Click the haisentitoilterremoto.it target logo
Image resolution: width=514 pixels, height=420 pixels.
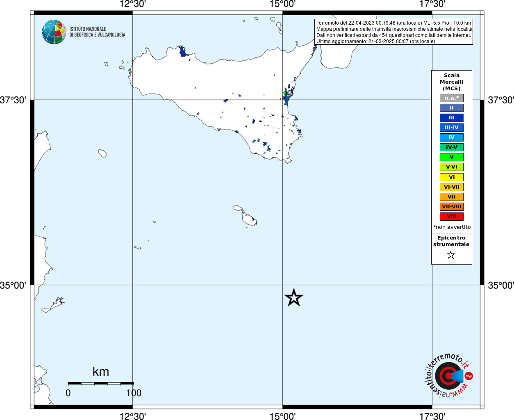coord(448,376)
